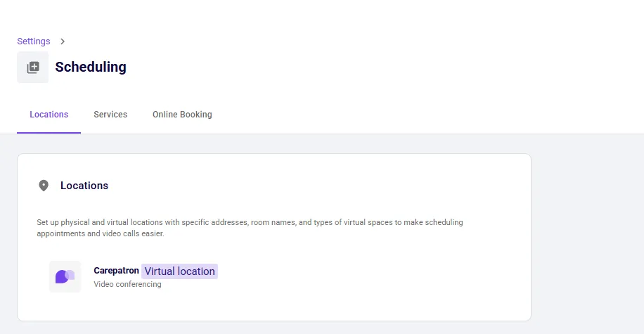
Task: Go back to Settings via breadcrumb
Action: coord(34,41)
